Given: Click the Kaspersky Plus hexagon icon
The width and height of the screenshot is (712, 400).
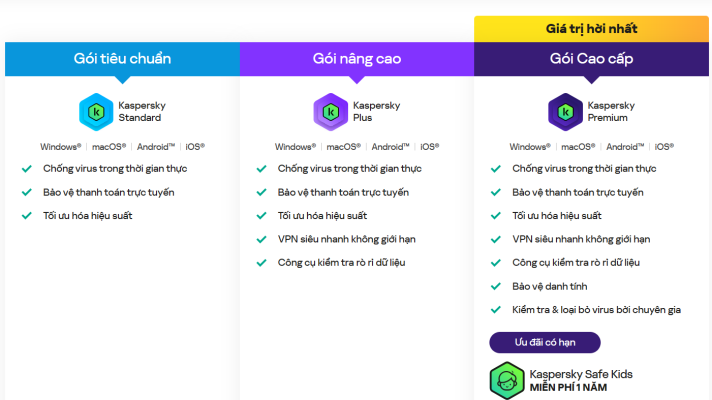Looking at the screenshot, I should click(x=331, y=112).
